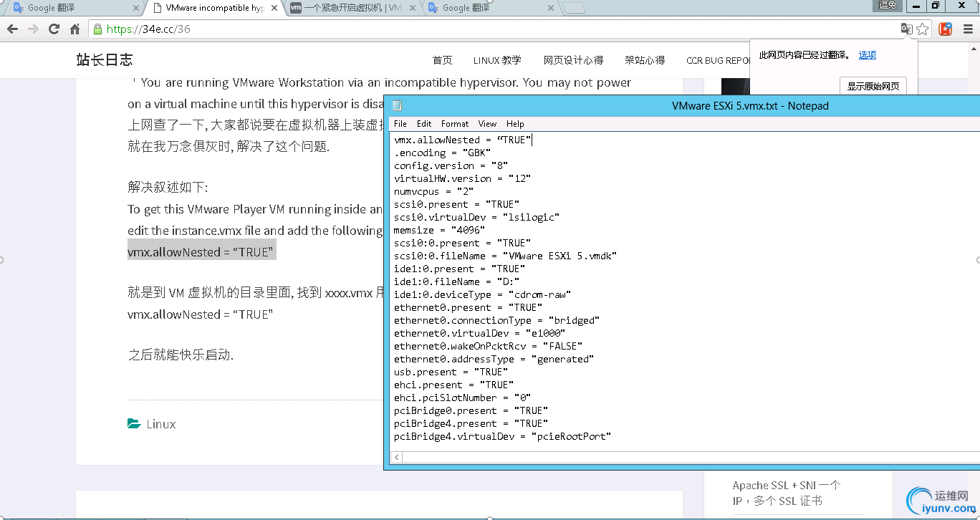The width and height of the screenshot is (980, 520).
Task: Open 网页设计心得 navigation link
Action: click(x=573, y=60)
